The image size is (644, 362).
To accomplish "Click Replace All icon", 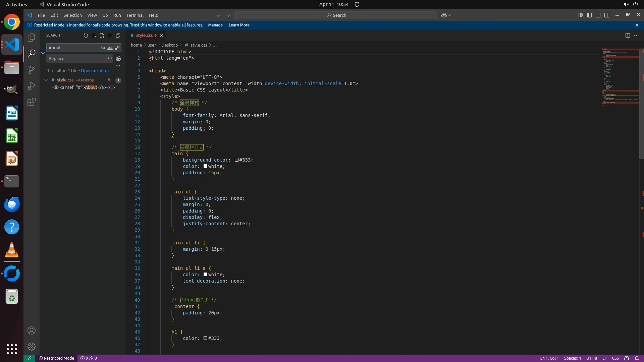I will pos(118,58).
